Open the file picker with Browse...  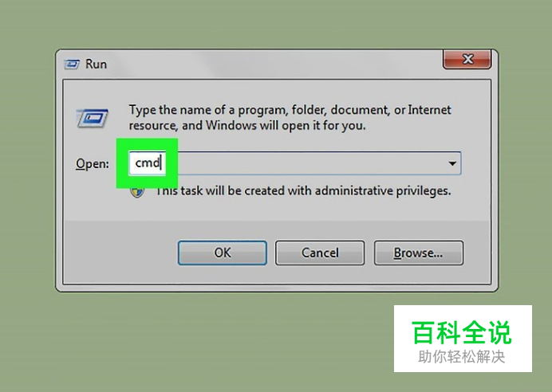(x=419, y=253)
